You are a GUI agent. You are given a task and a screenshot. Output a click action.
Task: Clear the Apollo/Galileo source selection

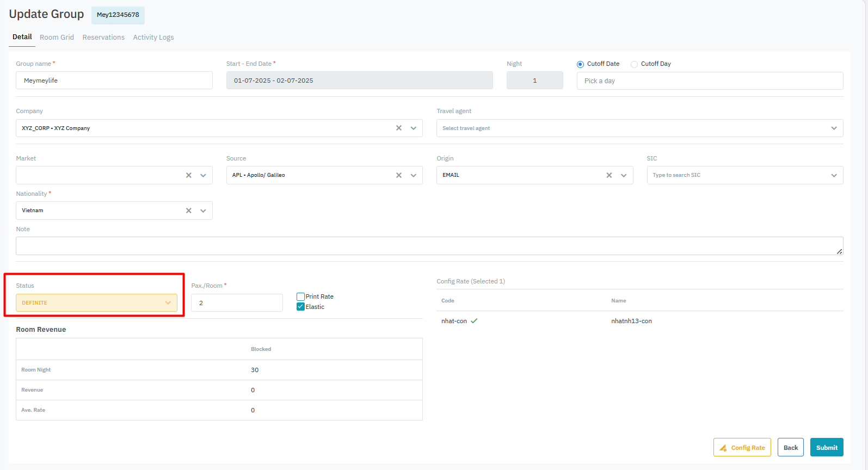pos(399,175)
